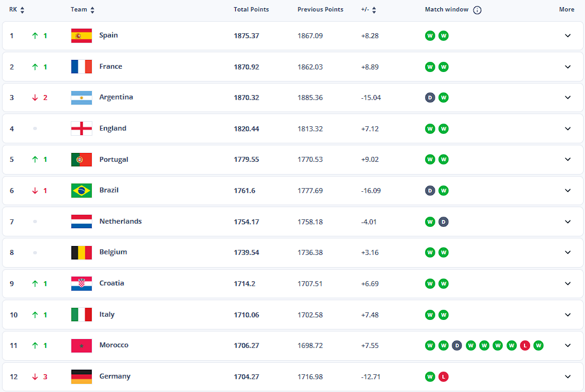Click the Previous Points column header

pos(320,10)
